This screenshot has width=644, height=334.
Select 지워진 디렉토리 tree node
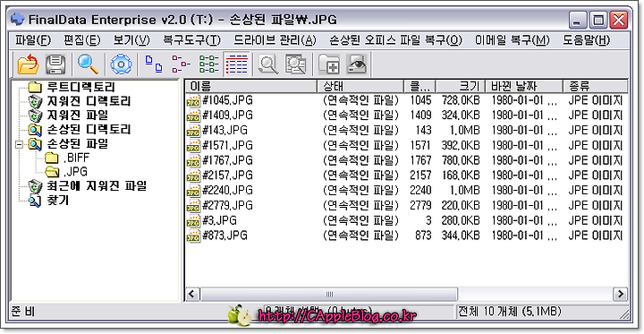89,101
